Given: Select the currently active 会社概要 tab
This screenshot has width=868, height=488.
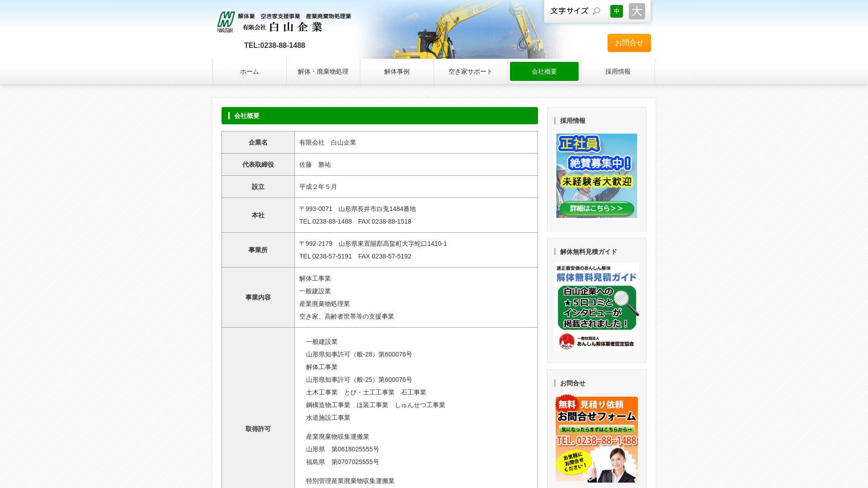Looking at the screenshot, I should click(544, 71).
